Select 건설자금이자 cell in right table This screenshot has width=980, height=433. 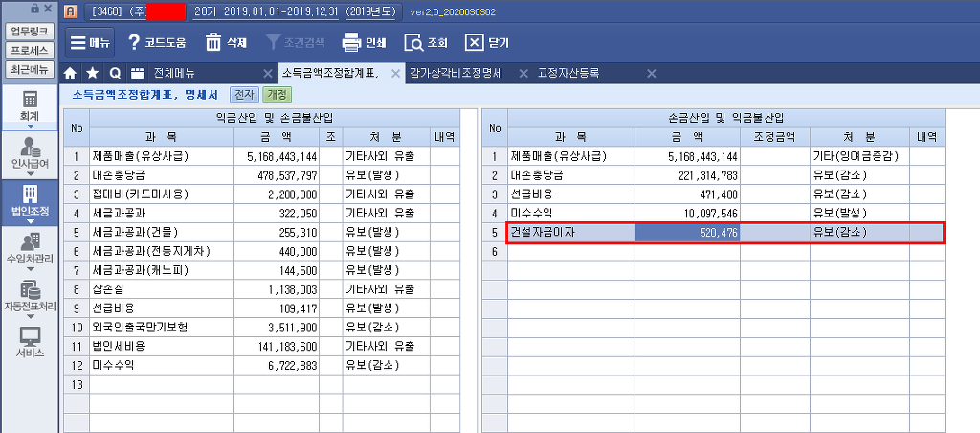pos(570,233)
